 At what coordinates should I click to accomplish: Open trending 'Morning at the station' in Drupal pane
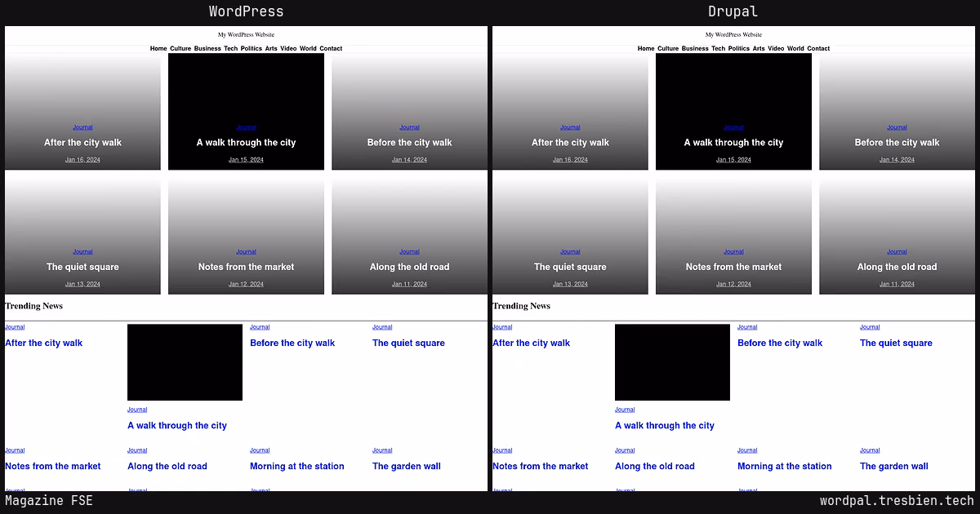coord(785,467)
